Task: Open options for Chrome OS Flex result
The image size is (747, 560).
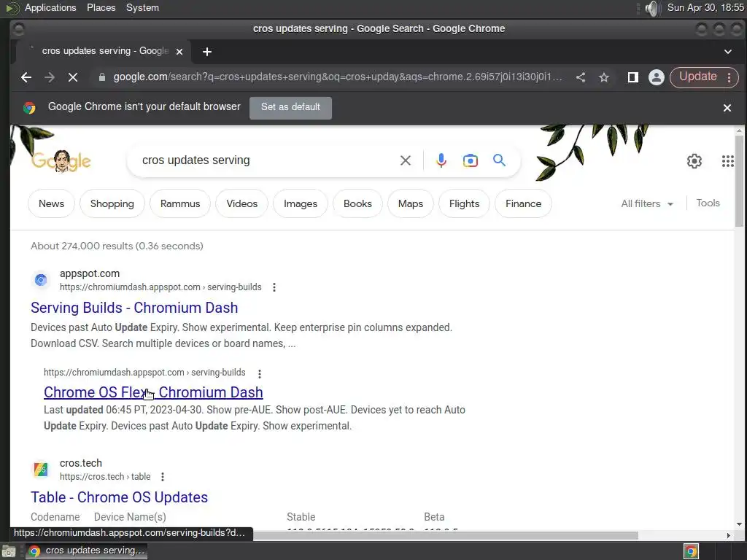Action: [259, 373]
